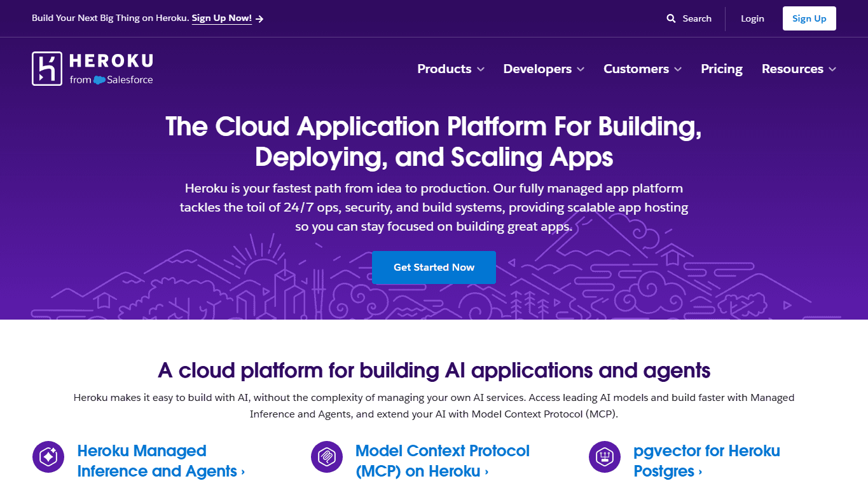Click the Heroku logo icon
Screen dimensions: 868x488
pos(47,69)
